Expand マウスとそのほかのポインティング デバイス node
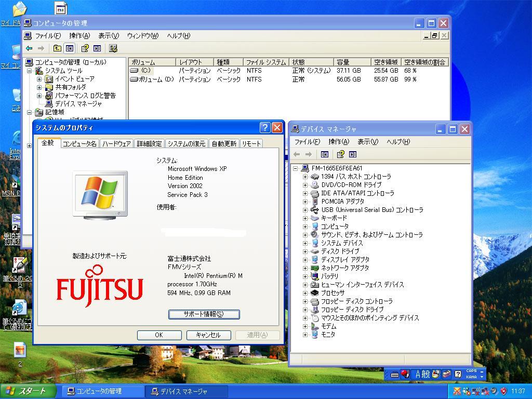532x399 pixels. 305,318
